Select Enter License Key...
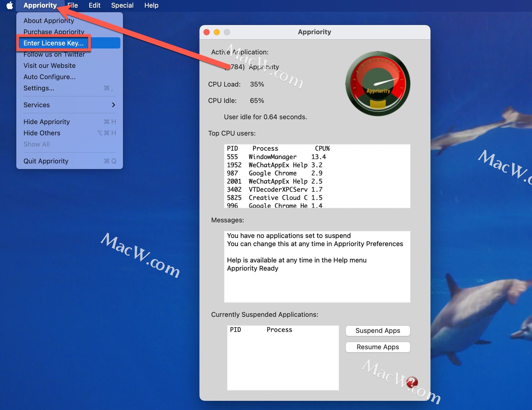 (69, 43)
